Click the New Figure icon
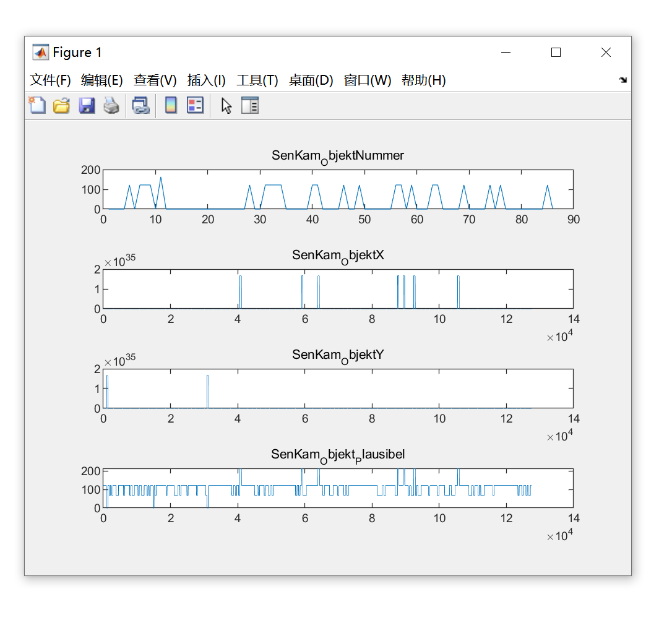Screen dimensions: 672x628 [x=37, y=105]
